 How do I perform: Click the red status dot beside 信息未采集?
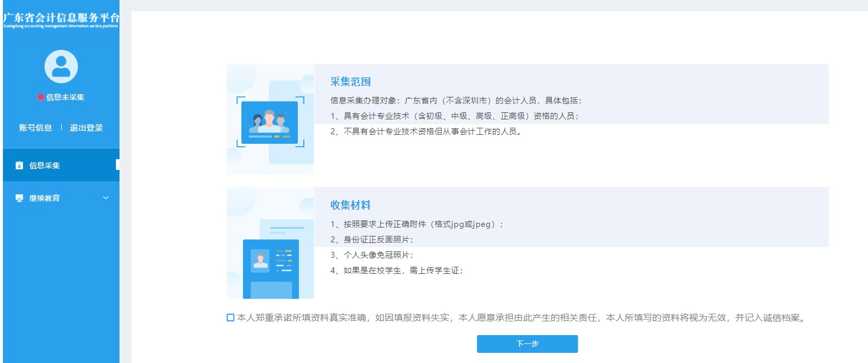(42, 97)
